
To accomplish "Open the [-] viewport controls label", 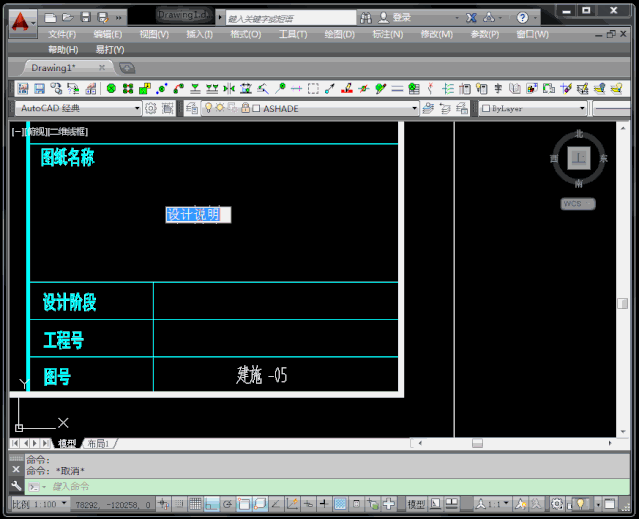I will pos(16,132).
